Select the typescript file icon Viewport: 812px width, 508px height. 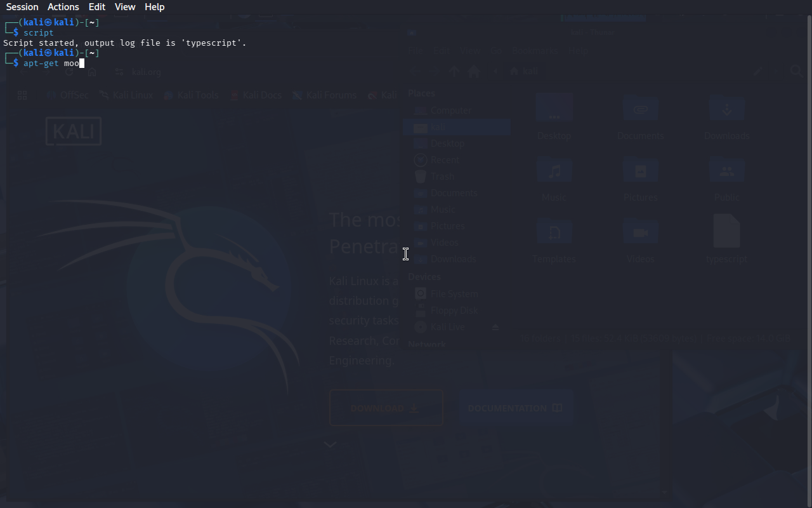726,231
